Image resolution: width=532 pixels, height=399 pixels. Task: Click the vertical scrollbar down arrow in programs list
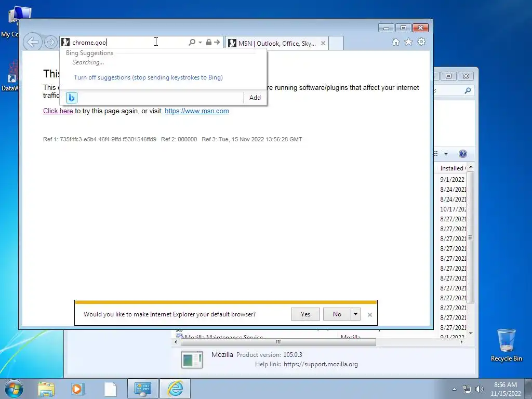471,334
